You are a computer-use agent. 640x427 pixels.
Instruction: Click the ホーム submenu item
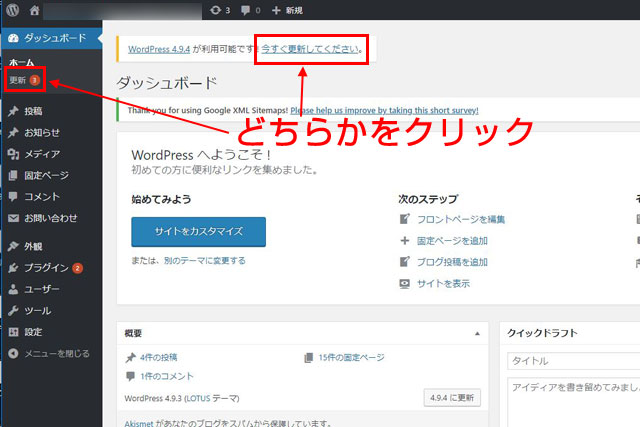[22, 62]
